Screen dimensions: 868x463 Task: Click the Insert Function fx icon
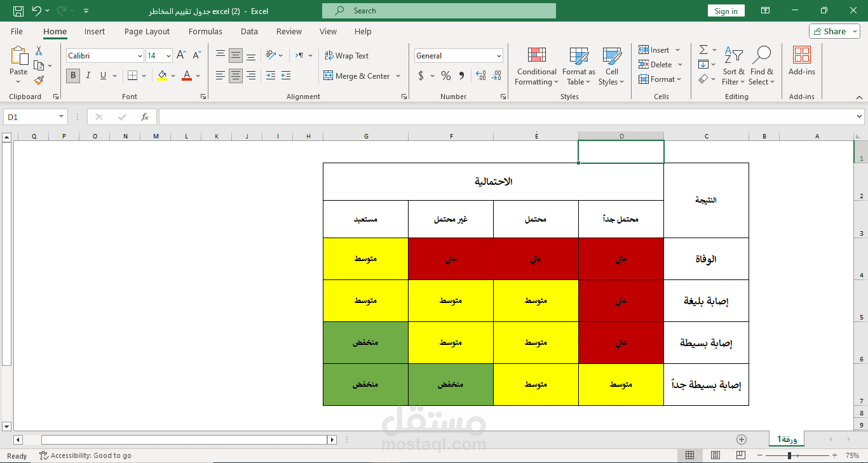pyautogui.click(x=145, y=117)
